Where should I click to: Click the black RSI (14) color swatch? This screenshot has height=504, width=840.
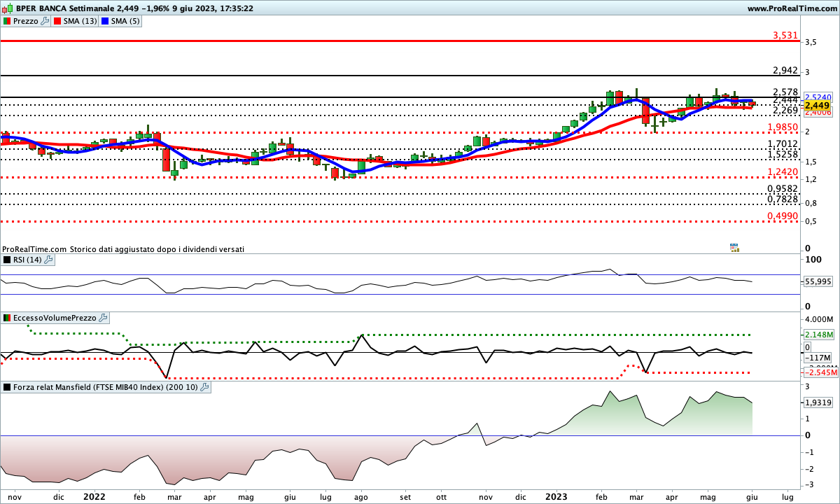click(x=7, y=260)
